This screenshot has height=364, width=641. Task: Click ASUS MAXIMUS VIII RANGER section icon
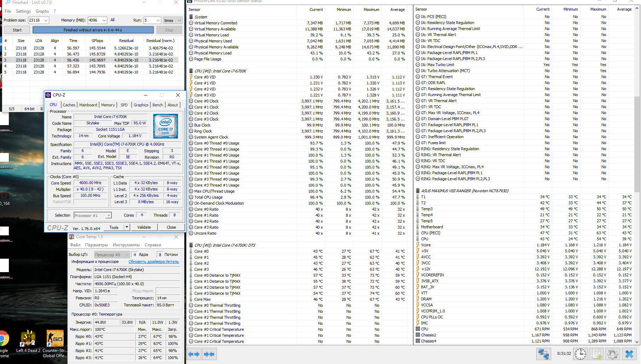pyautogui.click(x=418, y=191)
